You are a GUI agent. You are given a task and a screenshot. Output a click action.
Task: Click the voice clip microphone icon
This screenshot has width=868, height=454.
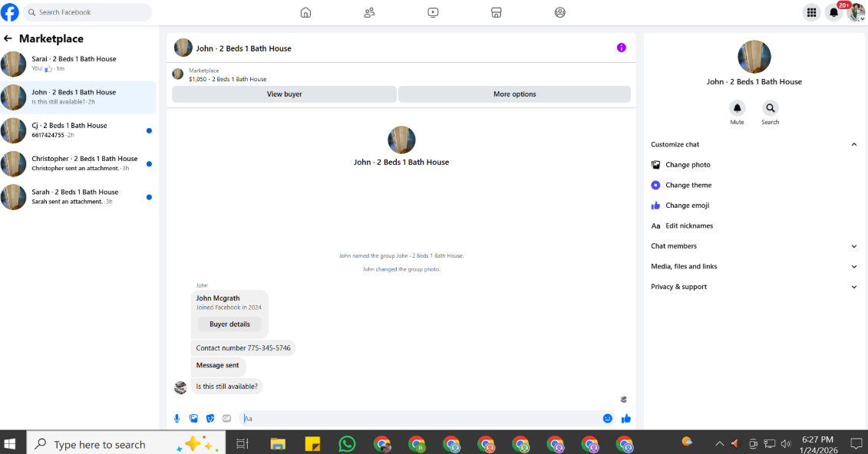pyautogui.click(x=177, y=419)
